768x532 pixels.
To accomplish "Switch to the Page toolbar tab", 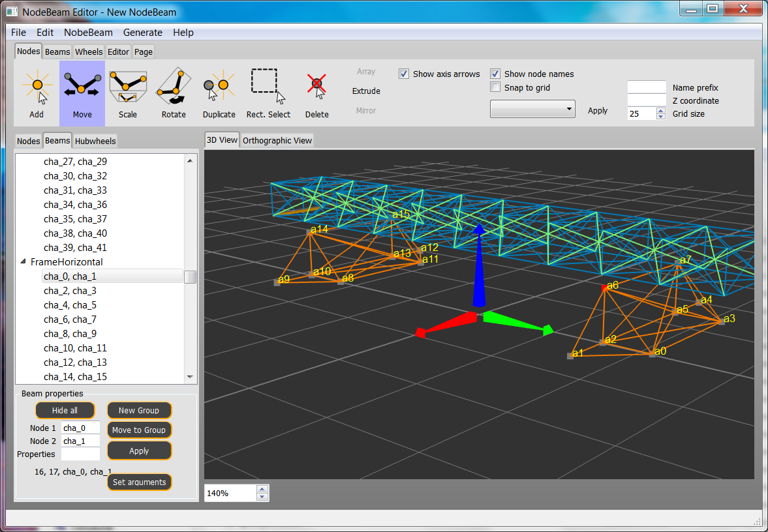I will pos(144,52).
